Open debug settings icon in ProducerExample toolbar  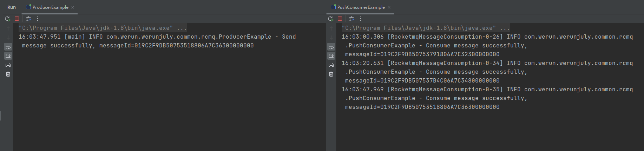[28, 19]
